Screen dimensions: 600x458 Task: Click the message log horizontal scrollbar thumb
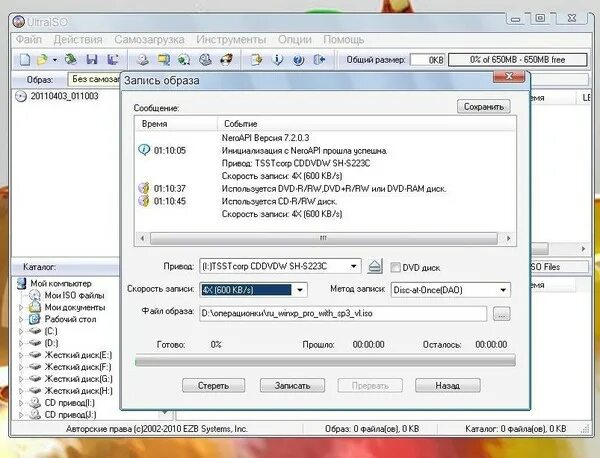324,238
